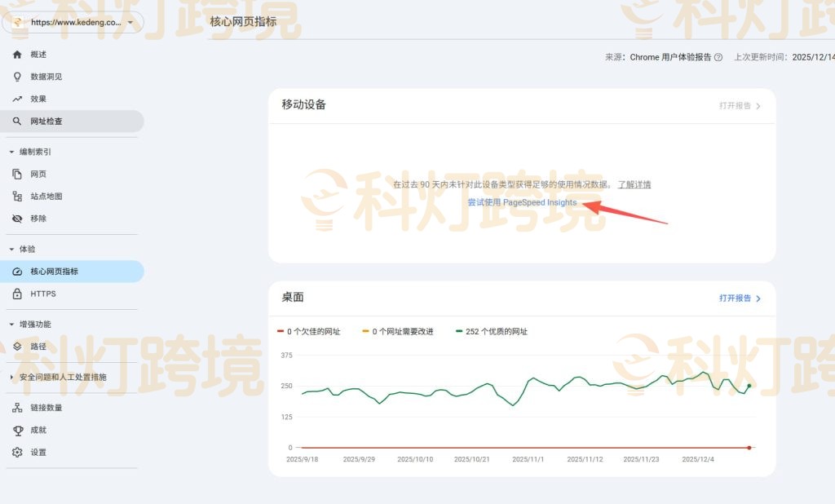Click the trophy icon beside 成就
Screen dimensions: 835x504
click(x=18, y=431)
